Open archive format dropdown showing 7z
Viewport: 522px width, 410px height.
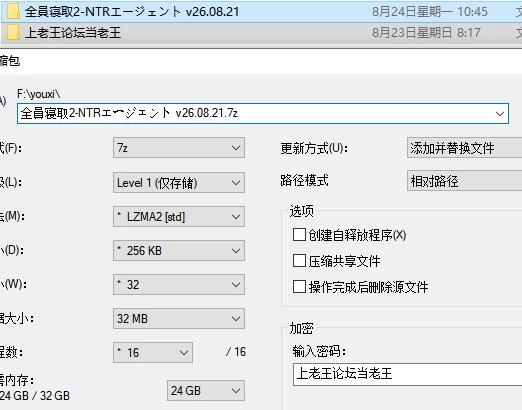(179, 148)
